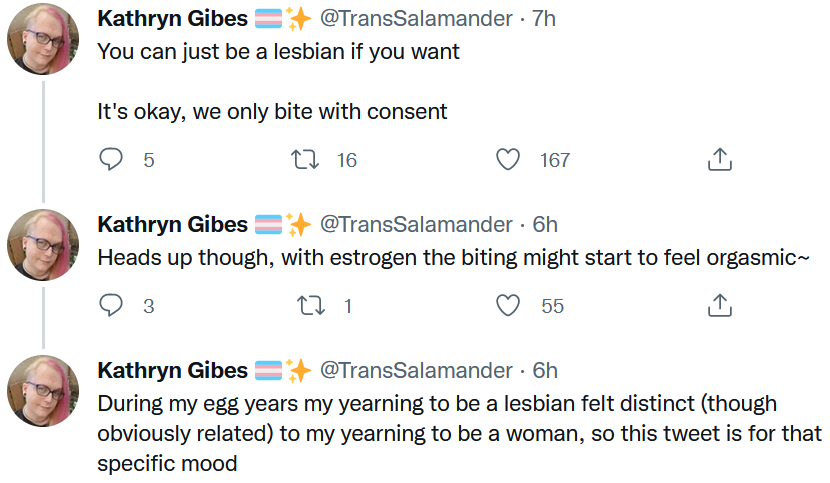Retweet the tweet with 1 retweet

point(310,306)
